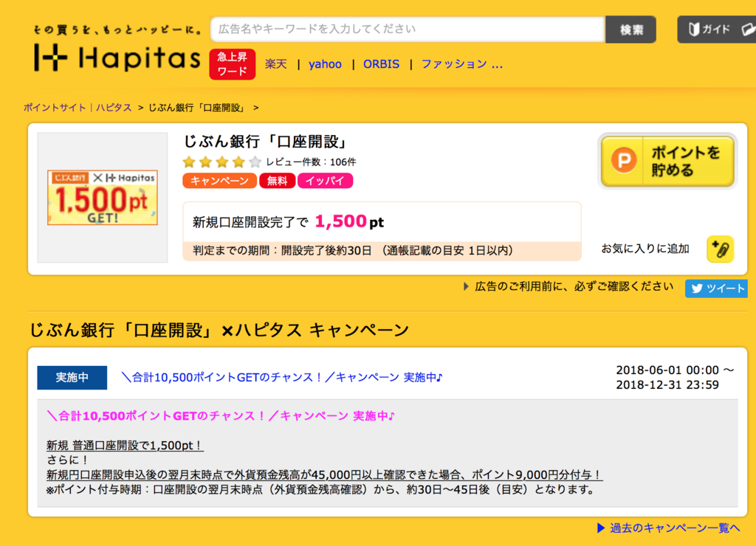
Task: Click the レビュー件数：106件 text
Action: [311, 162]
